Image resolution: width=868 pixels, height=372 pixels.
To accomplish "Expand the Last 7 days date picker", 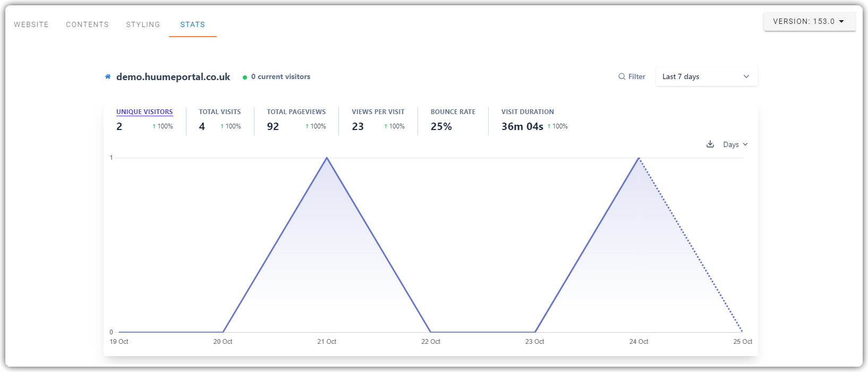I will click(x=707, y=76).
